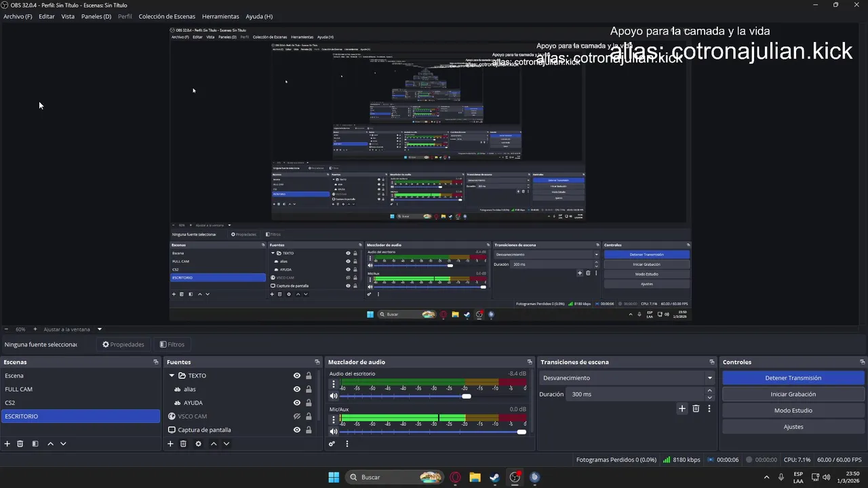The height and width of the screenshot is (488, 868).
Task: Open Windows Start menu
Action: click(334, 477)
